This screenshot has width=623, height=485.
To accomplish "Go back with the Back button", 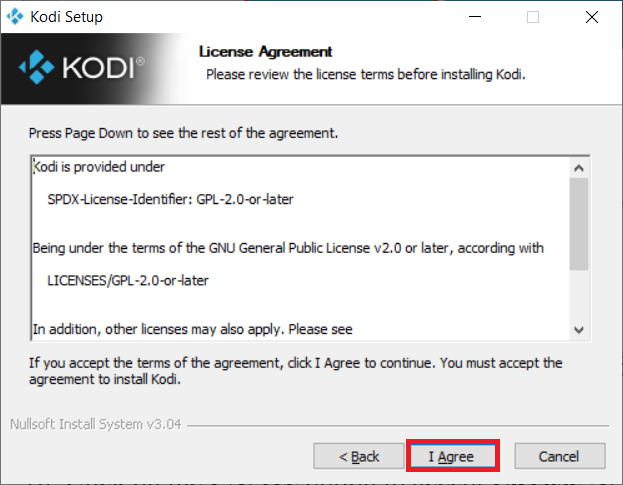I will point(359,456).
